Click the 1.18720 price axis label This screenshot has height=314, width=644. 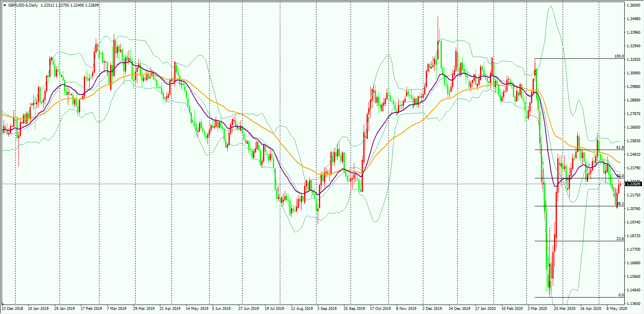pyautogui.click(x=633, y=236)
